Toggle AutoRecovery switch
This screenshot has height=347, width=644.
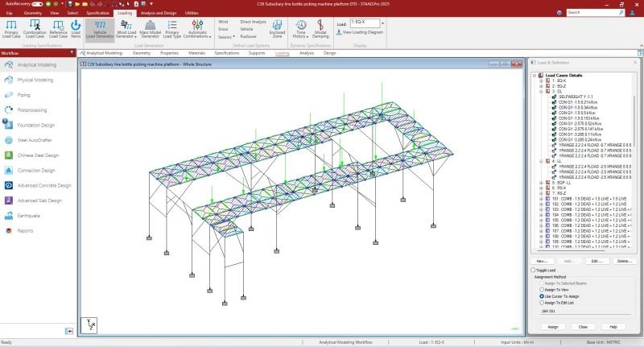(x=37, y=4)
